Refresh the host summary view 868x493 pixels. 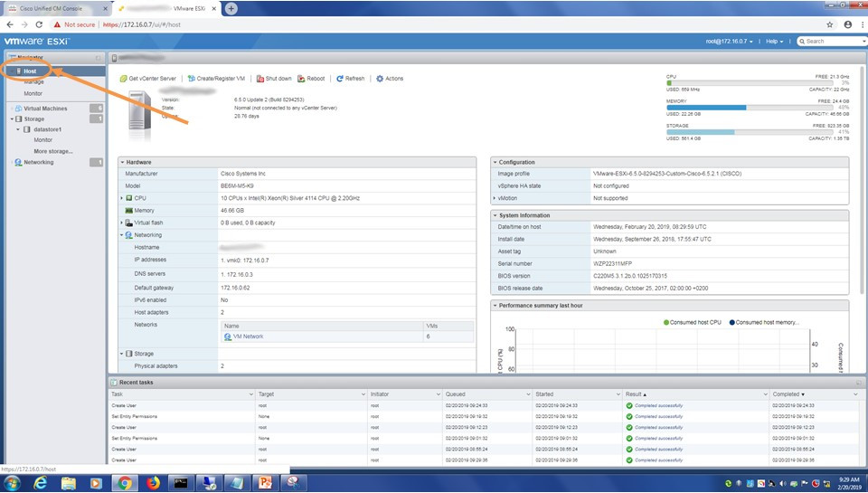[x=351, y=79]
